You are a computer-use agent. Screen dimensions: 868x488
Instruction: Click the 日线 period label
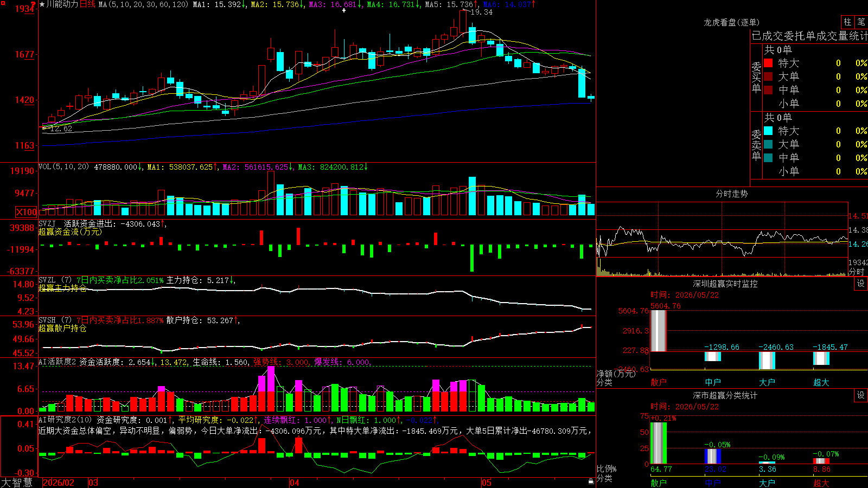pos(87,4)
